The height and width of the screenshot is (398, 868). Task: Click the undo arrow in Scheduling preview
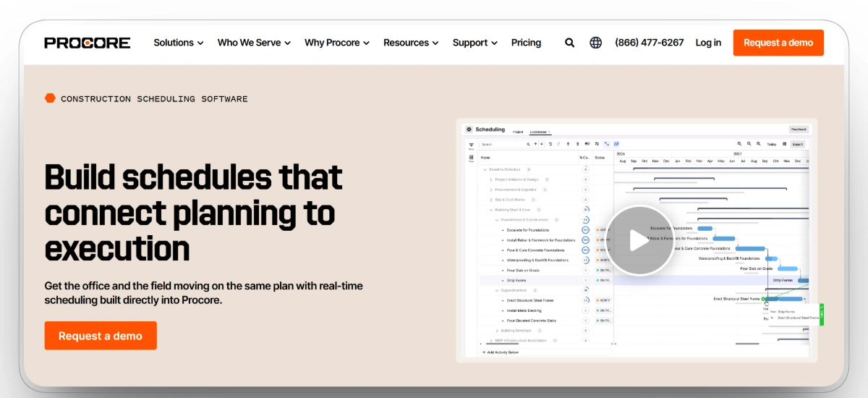click(550, 144)
